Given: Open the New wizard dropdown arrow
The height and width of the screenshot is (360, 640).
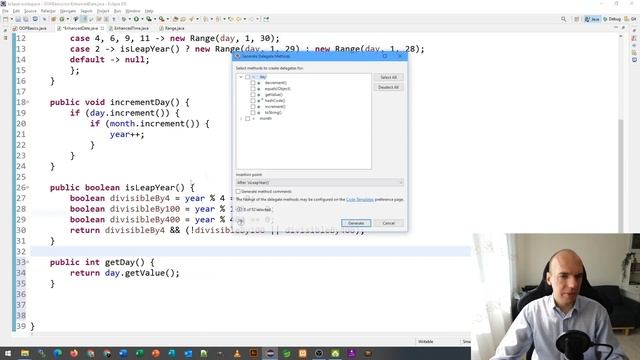Looking at the screenshot, I should (x=11, y=19).
